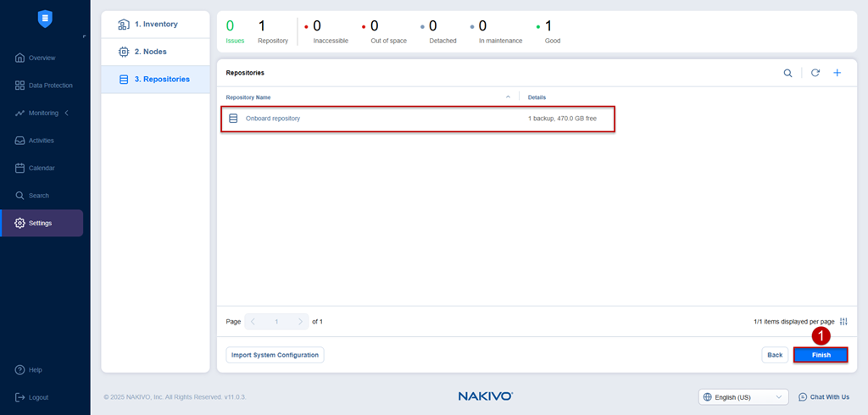This screenshot has width=868, height=415.
Task: Click the Repositories stack icon
Action: click(x=124, y=79)
